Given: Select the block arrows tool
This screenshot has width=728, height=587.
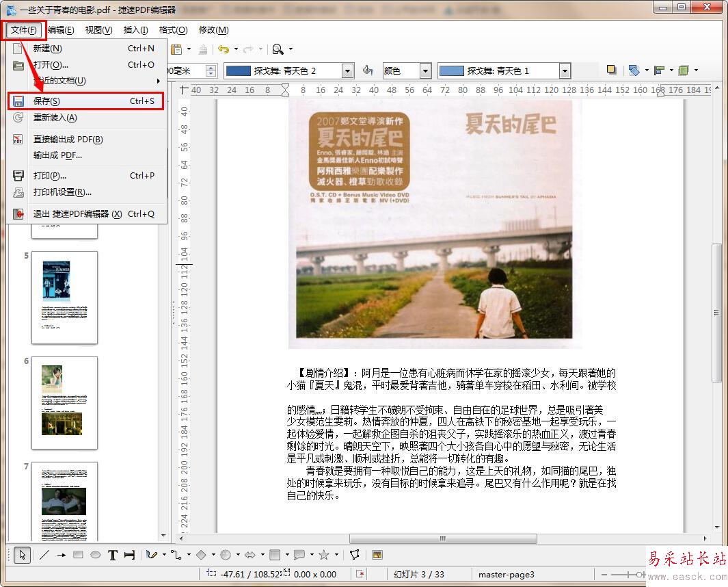Looking at the screenshot, I should pyautogui.click(x=250, y=555).
